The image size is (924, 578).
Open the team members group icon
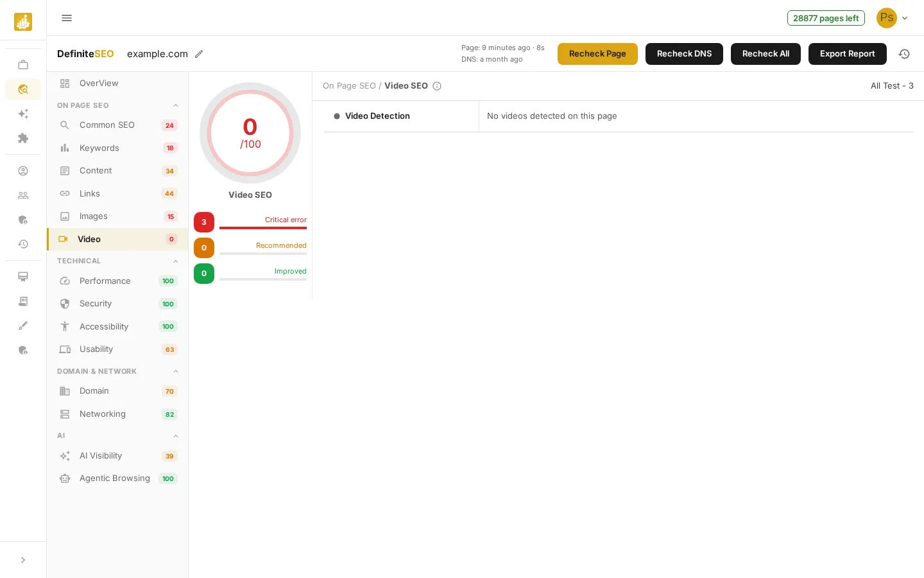[23, 195]
